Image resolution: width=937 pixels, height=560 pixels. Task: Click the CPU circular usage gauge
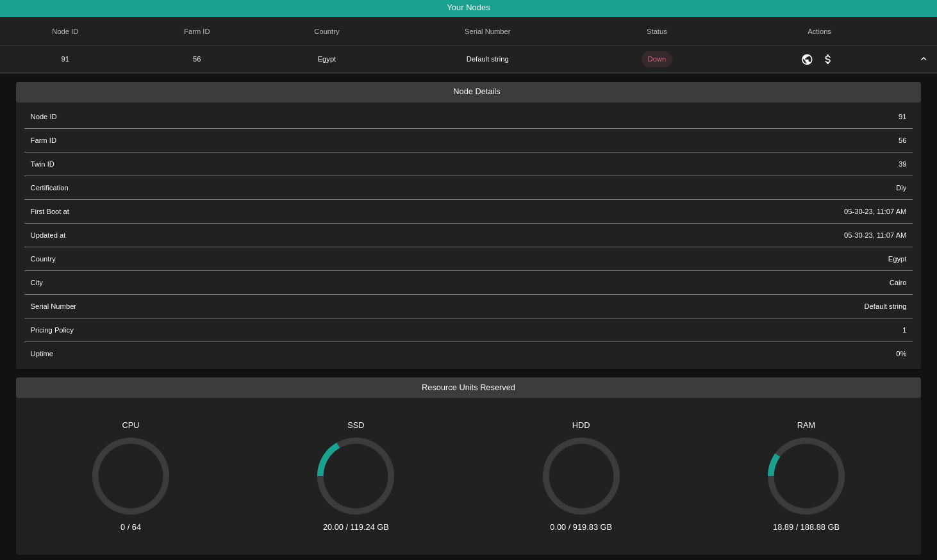[x=131, y=476]
